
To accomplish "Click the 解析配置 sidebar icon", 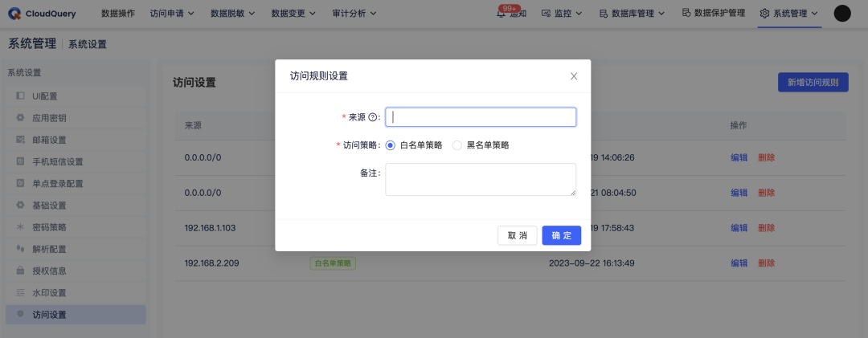I will click(20, 249).
